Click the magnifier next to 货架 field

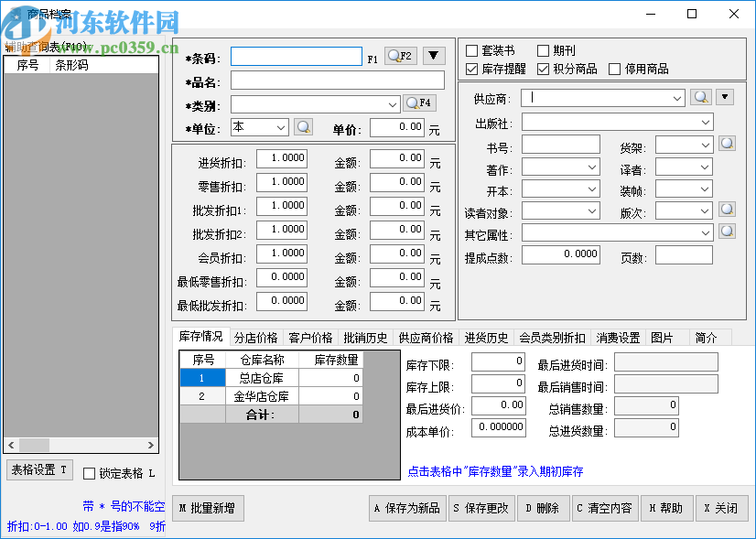726,144
